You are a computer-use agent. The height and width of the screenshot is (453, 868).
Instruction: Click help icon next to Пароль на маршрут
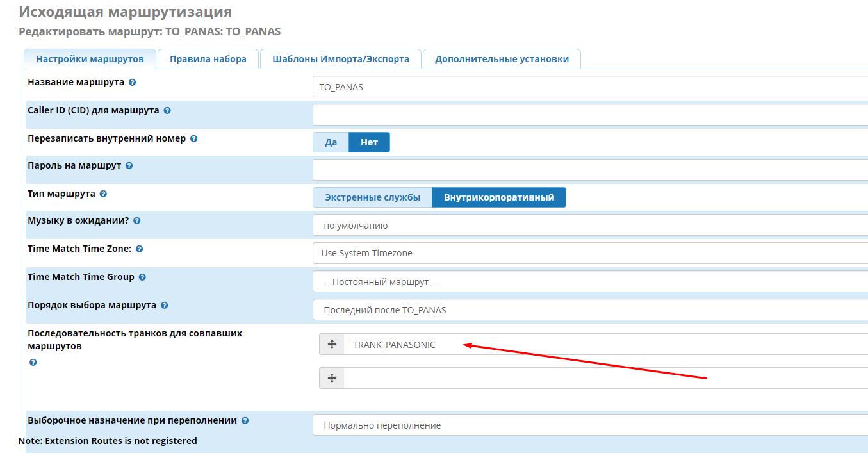129,166
